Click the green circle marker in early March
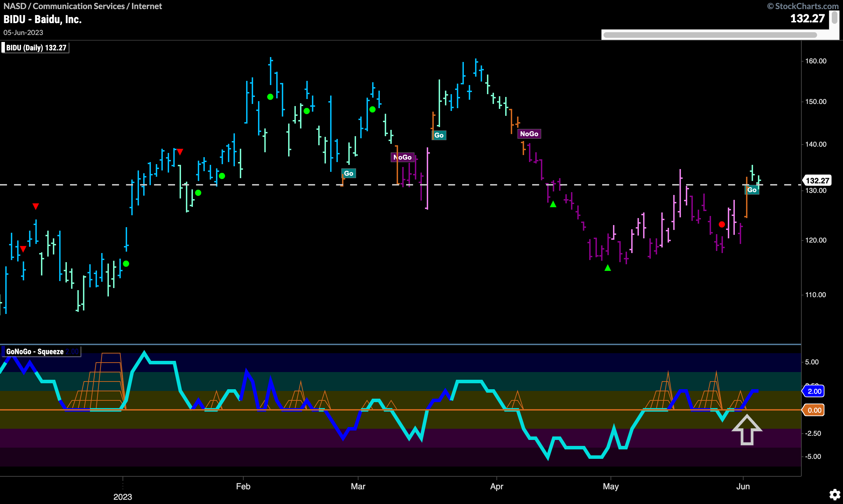Screen dimensions: 843x504 (x=372, y=110)
